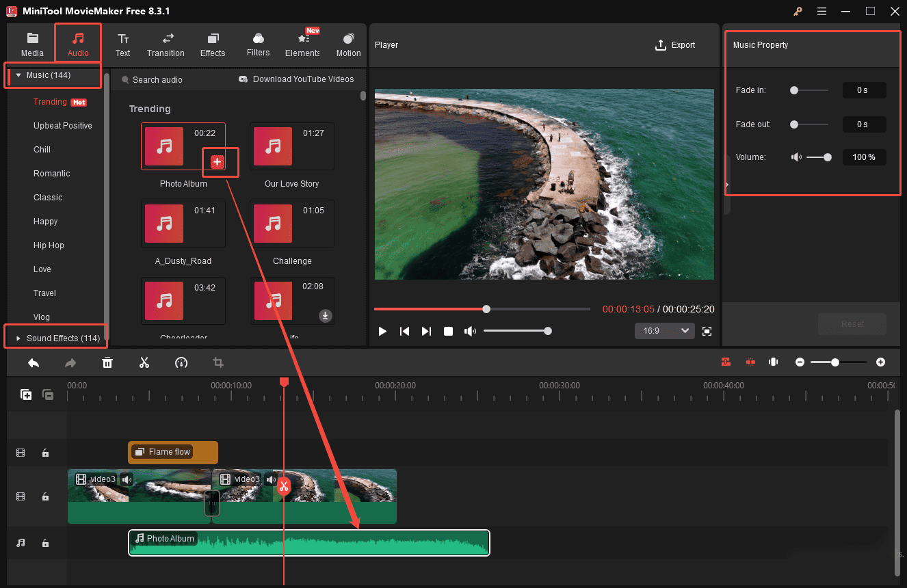Switch to the Text panel tab
The height and width of the screenshot is (588, 907).
[x=122, y=43]
